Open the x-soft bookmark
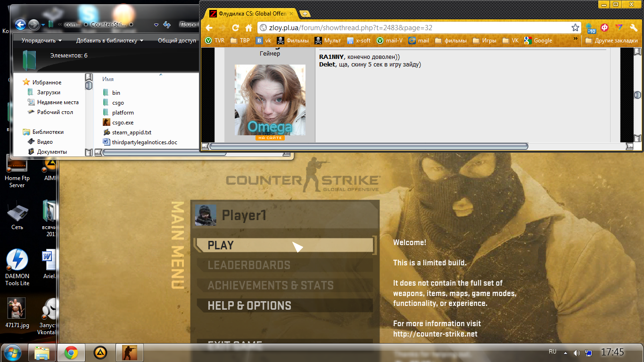Image resolution: width=644 pixels, height=362 pixels. point(359,41)
